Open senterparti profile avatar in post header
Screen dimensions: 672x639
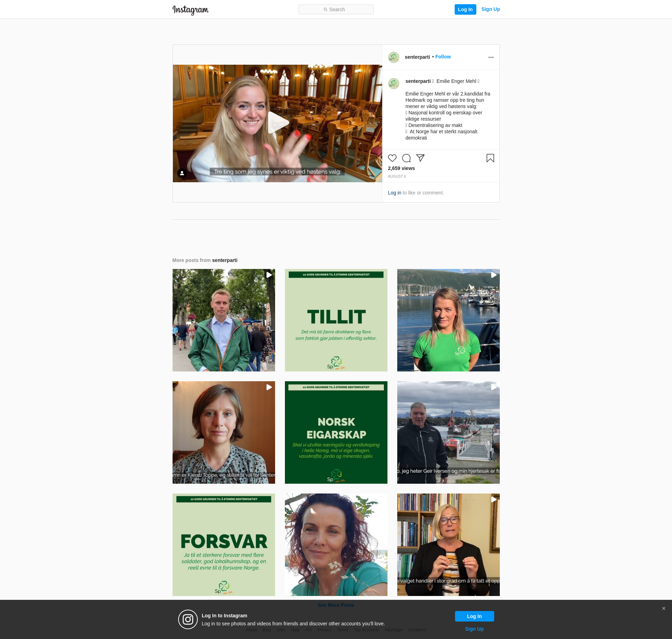click(394, 57)
